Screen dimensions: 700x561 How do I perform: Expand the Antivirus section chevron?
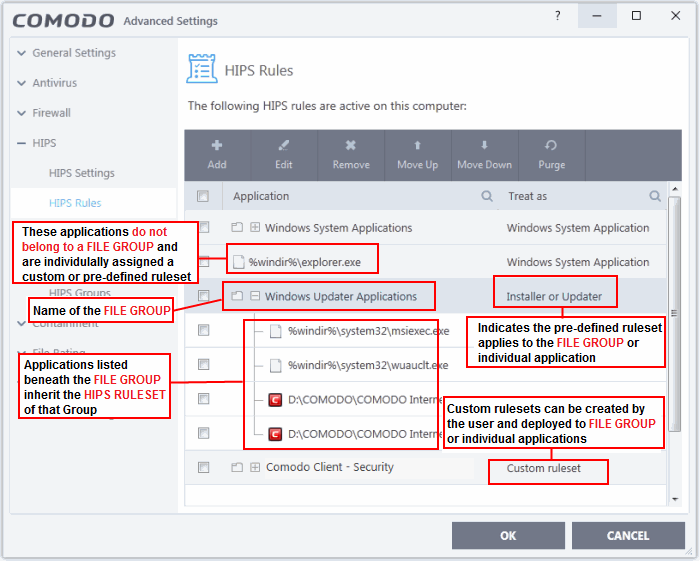coord(21,83)
